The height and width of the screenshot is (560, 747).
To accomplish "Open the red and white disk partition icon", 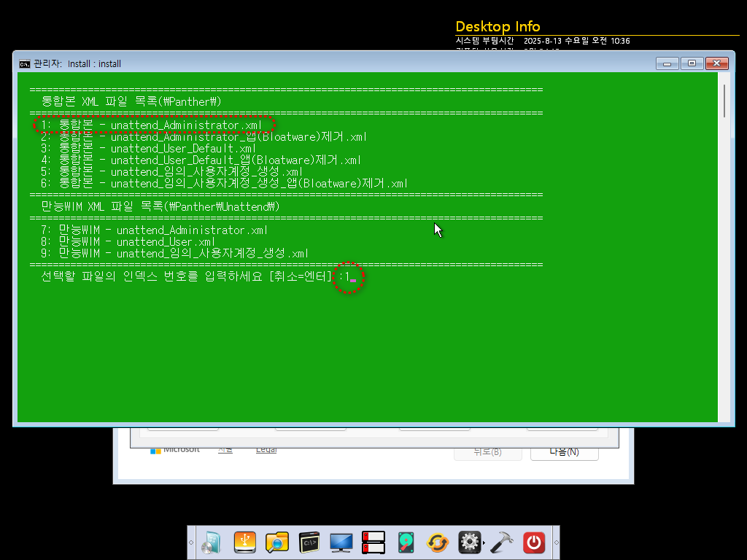I will click(373, 542).
